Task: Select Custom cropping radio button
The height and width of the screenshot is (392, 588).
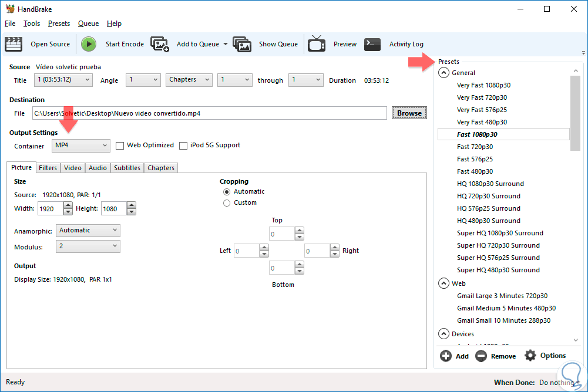Action: coord(227,203)
